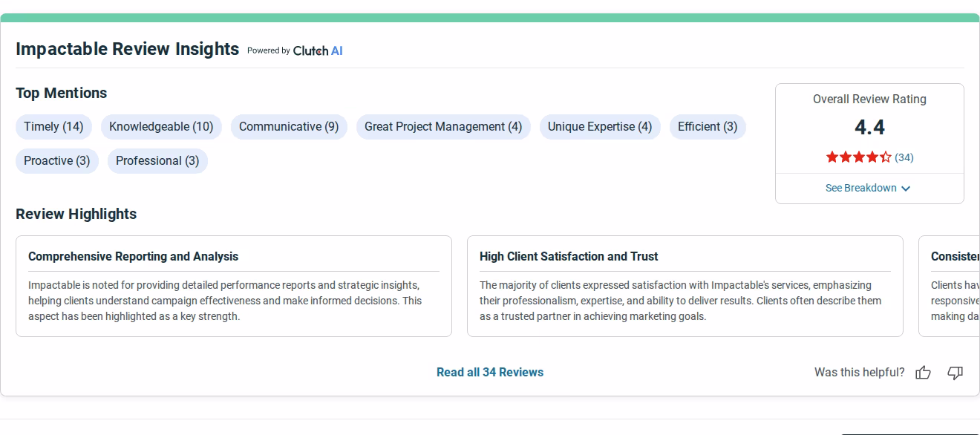Click the thumbs down not helpful icon

955,373
